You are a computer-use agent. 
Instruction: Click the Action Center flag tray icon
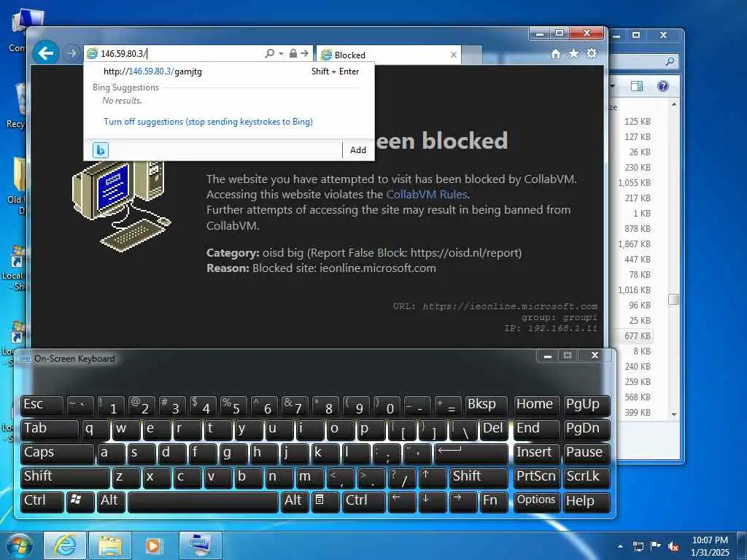656,546
